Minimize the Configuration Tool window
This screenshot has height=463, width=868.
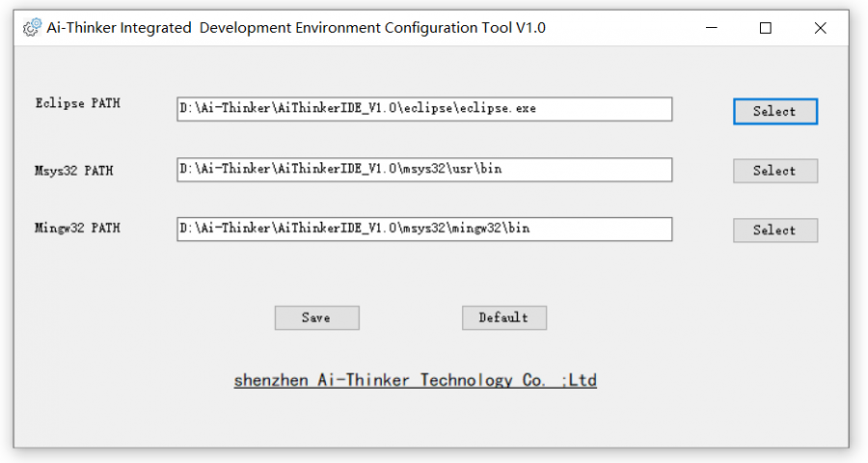(x=712, y=28)
